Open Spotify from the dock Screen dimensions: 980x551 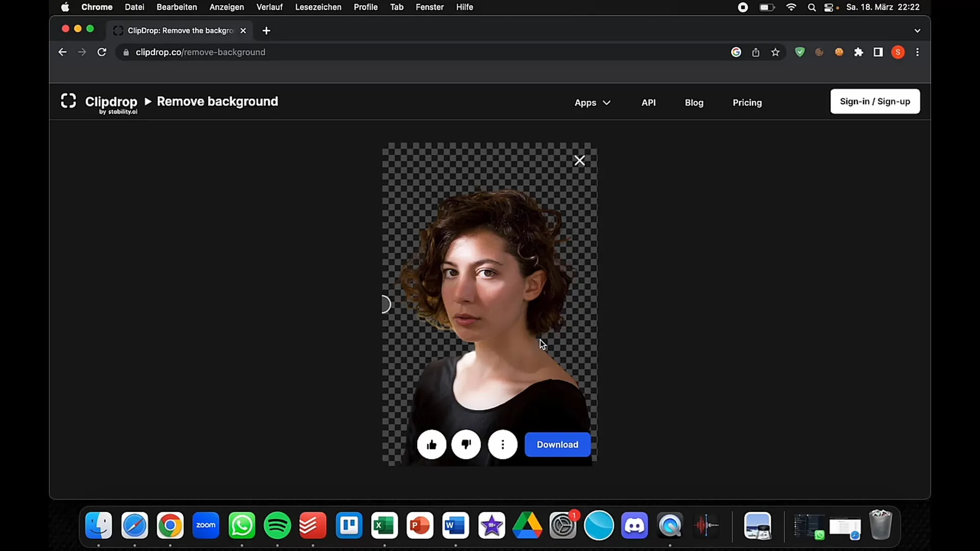click(277, 525)
